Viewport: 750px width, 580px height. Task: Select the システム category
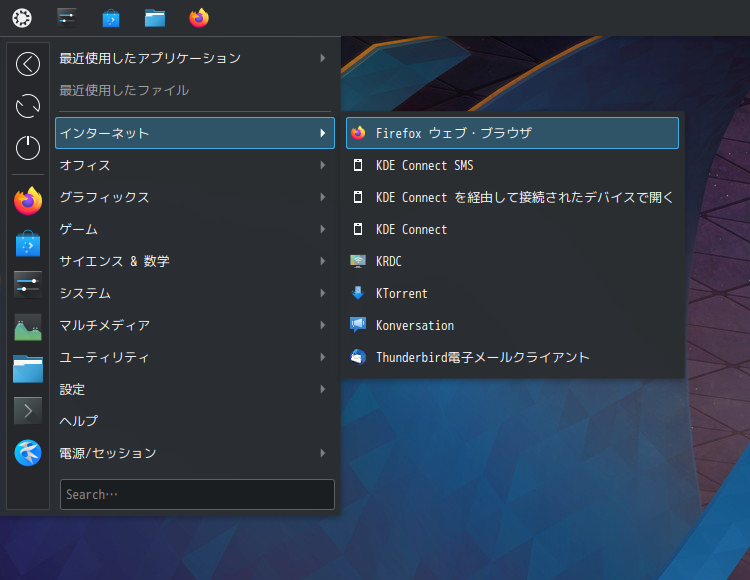tap(195, 293)
